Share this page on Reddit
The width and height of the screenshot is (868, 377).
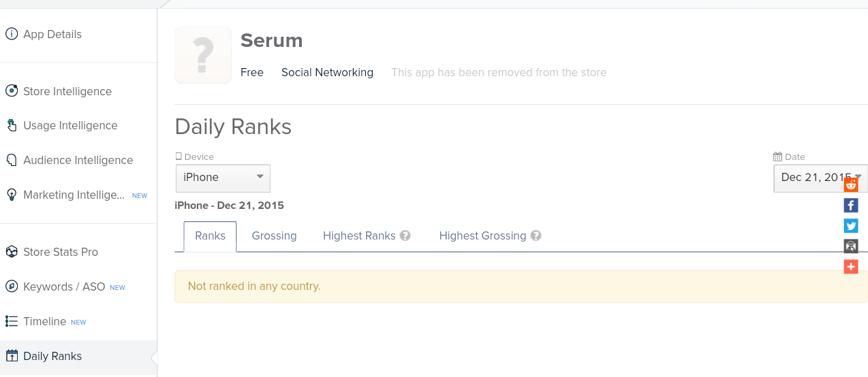(x=850, y=185)
